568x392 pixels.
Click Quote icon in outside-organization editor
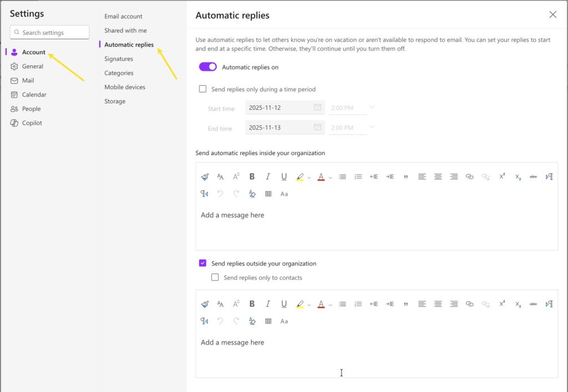[x=406, y=304]
